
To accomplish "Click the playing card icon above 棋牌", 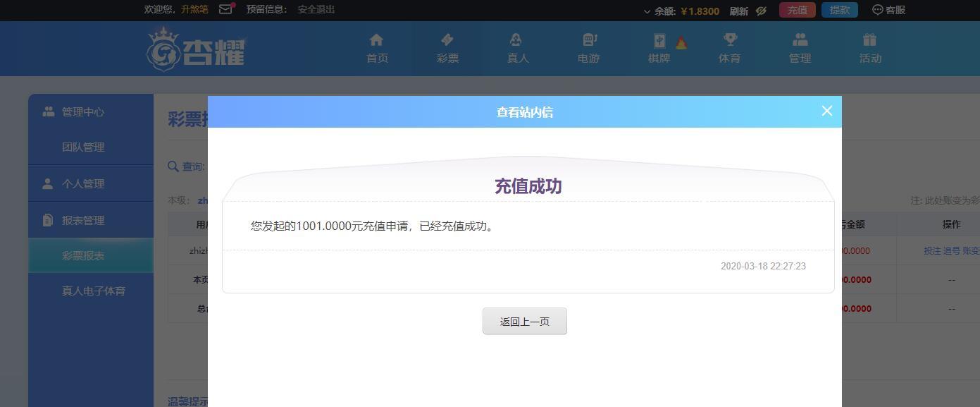I will coord(659,40).
